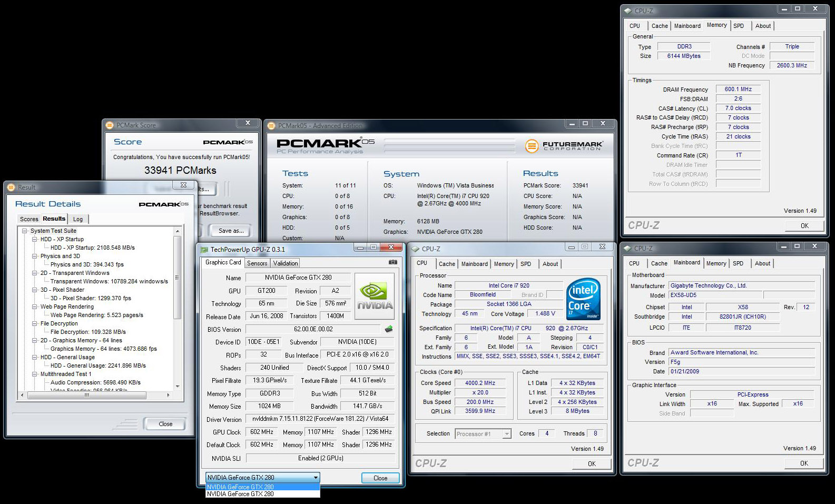
Task: Collapse the HDD - XP Startup node
Action: (x=34, y=239)
